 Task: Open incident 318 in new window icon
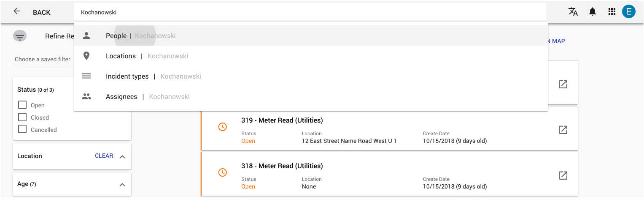[x=563, y=175]
